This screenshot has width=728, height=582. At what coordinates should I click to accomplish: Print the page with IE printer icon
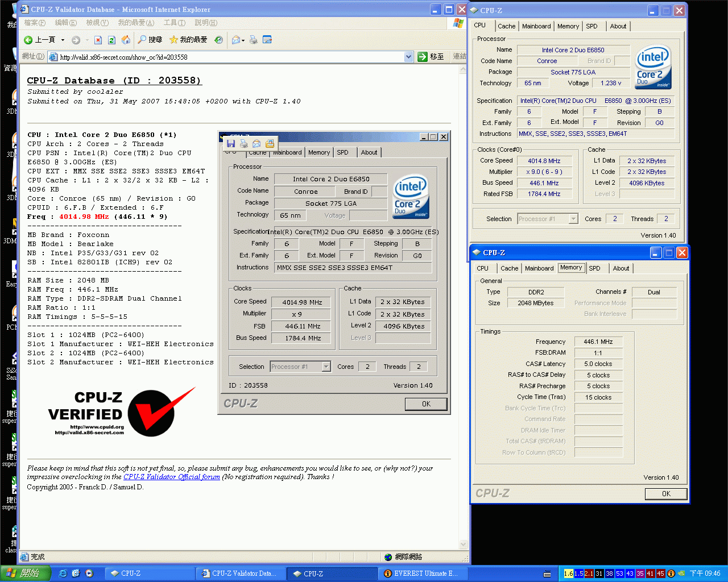(254, 40)
